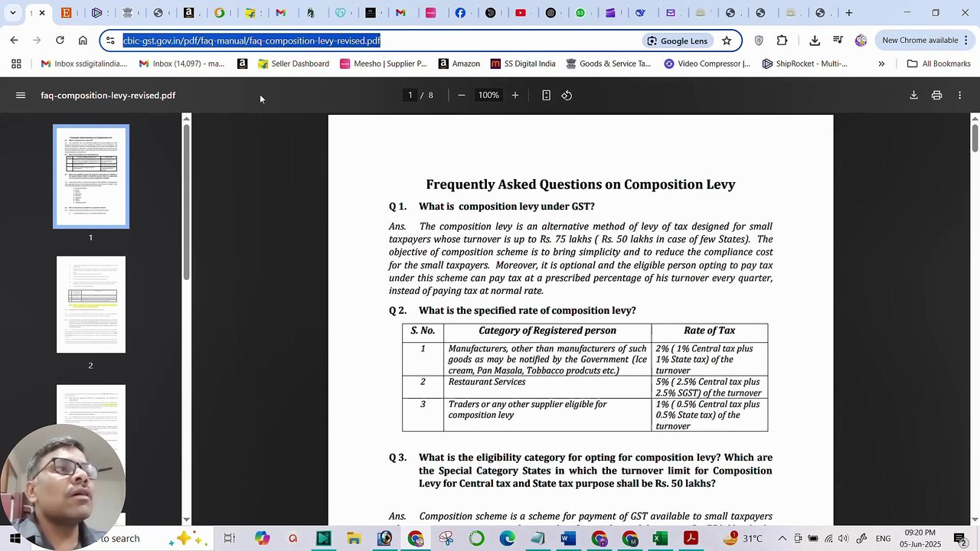Open page 1 thumbnail
Image resolution: width=980 pixels, height=551 pixels.
pos(91,177)
